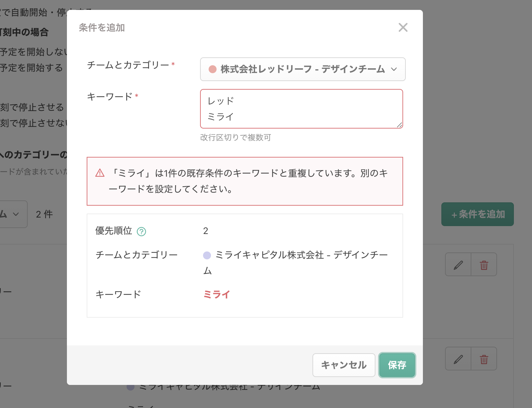
Task: Edit the bottom condition using its pencil icon
Action: pos(458,359)
